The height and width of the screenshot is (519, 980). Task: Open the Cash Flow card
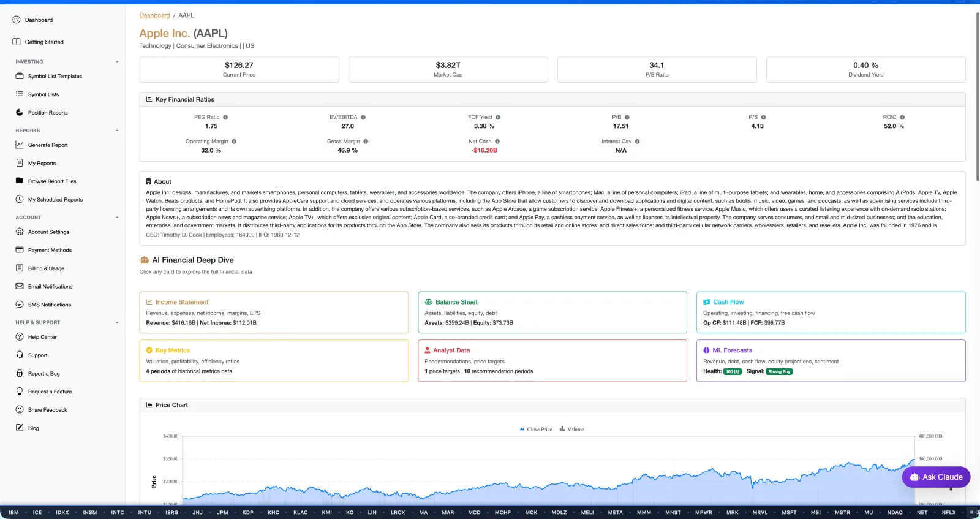831,313
